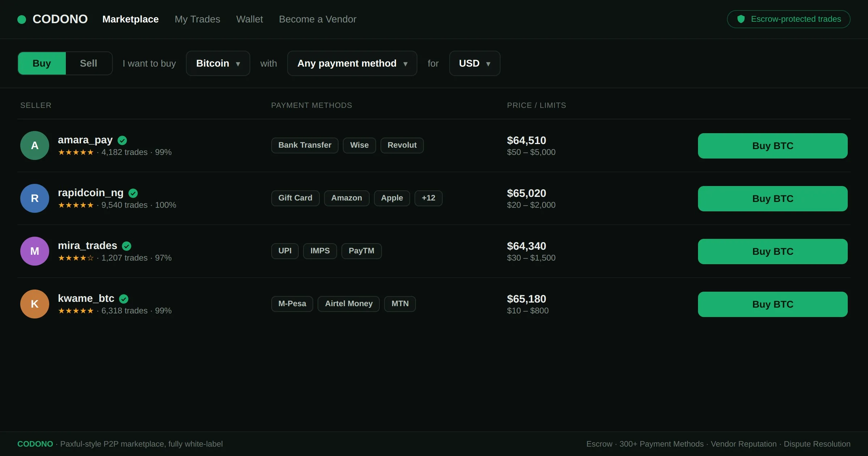This screenshot has width=868, height=456.
Task: Select MTN payment tag
Action: pos(400,304)
